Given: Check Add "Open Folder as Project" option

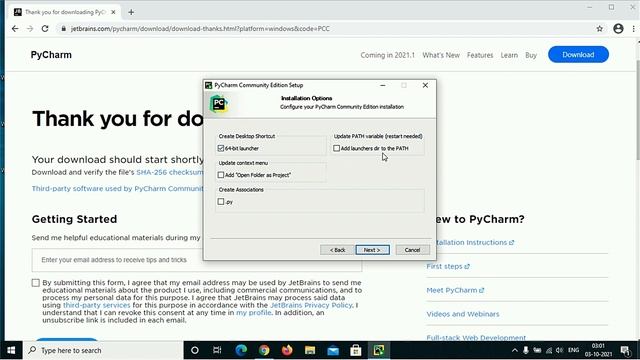Looking at the screenshot, I should point(221,175).
